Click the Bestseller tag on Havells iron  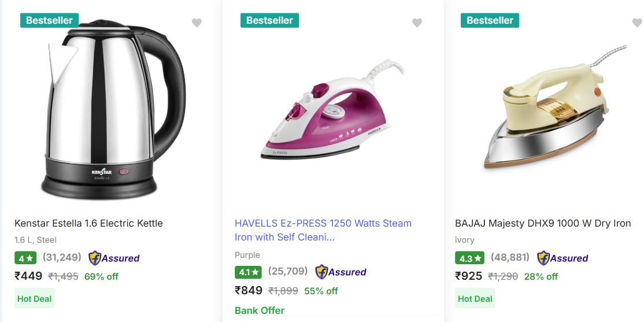[269, 21]
